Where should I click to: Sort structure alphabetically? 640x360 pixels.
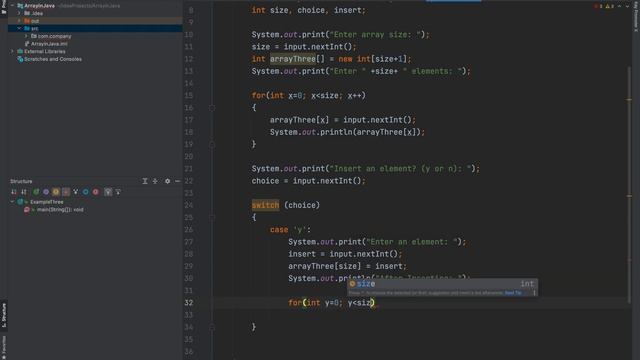tap(24, 192)
